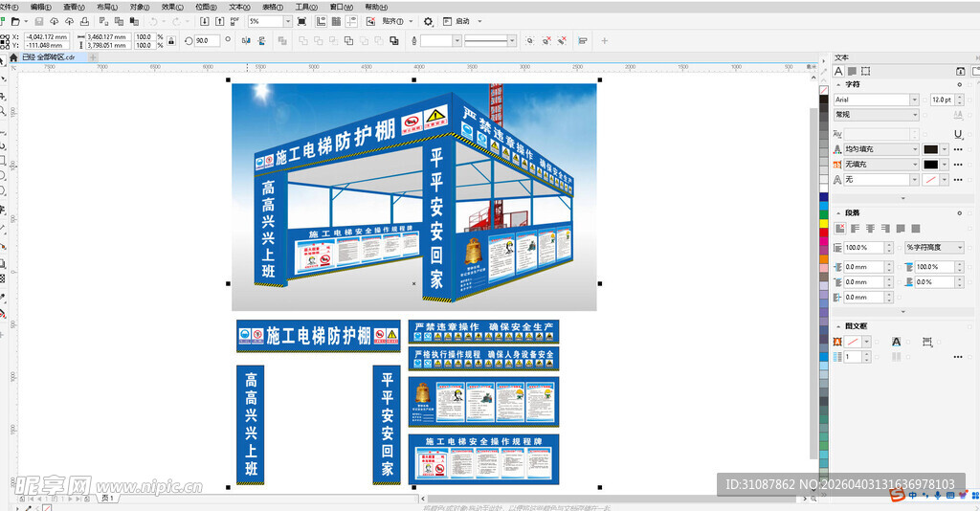Switch to the 已轻 全部转区.cdr document tab
980x511 pixels.
point(48,56)
